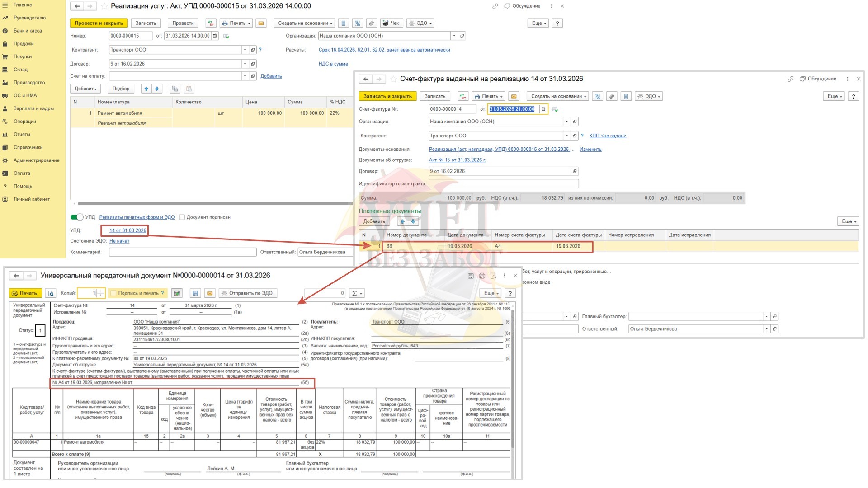Click the email envelope icon in the Счет-фактура toolbar

pyautogui.click(x=513, y=96)
